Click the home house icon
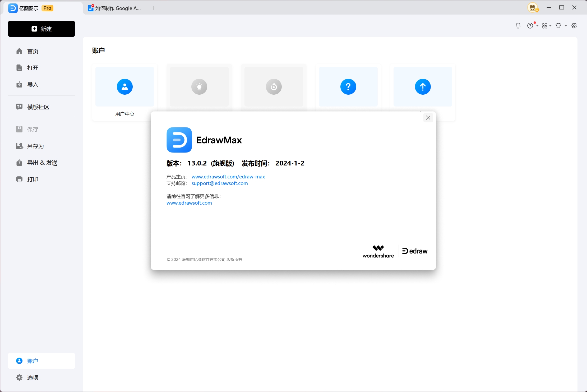The width and height of the screenshot is (587, 392). pos(19,51)
